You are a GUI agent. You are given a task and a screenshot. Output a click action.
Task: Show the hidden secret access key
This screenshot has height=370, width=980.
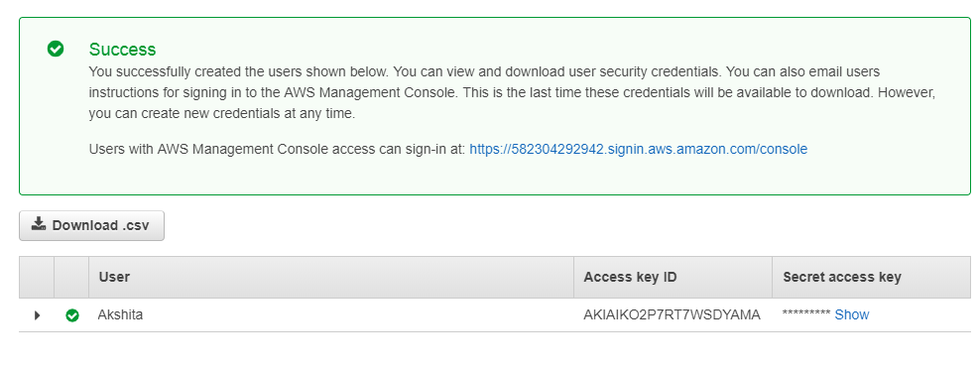click(852, 315)
